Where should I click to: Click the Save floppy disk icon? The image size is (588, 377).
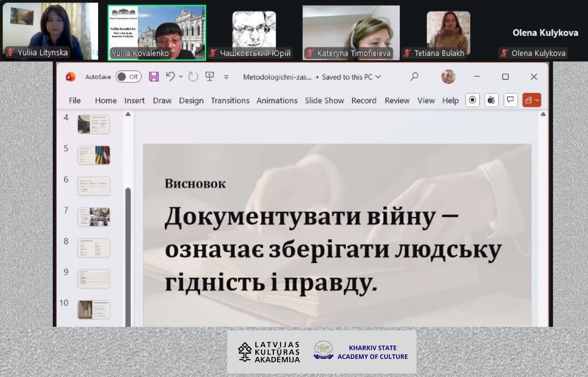tap(154, 77)
